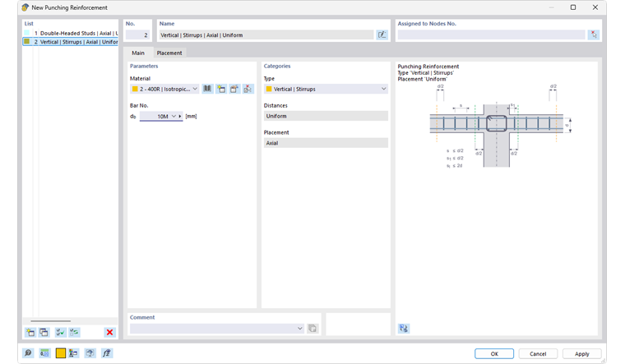625x364 pixels.
Task: Select list item 2 Vertical | Stirrups
Action: [71, 42]
